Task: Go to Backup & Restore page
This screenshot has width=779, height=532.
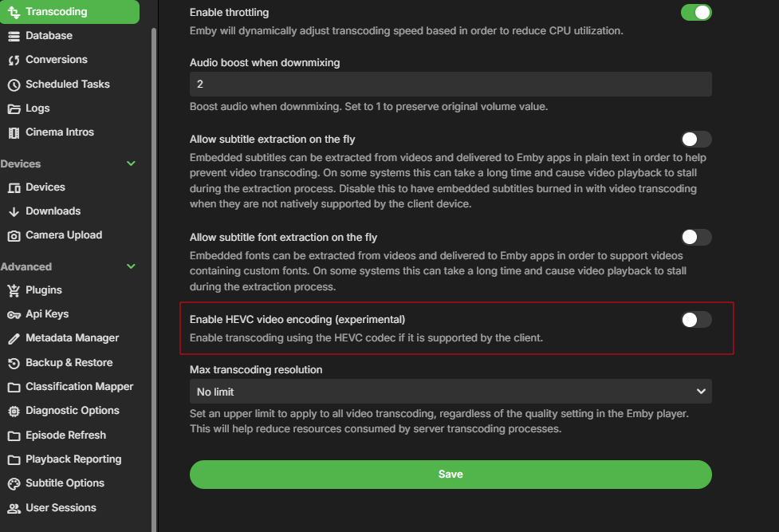Action: click(69, 363)
